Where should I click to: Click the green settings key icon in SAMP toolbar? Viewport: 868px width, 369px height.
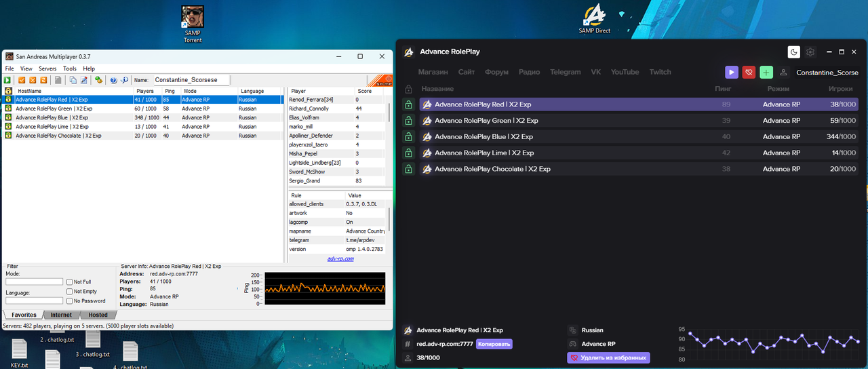[x=98, y=80]
